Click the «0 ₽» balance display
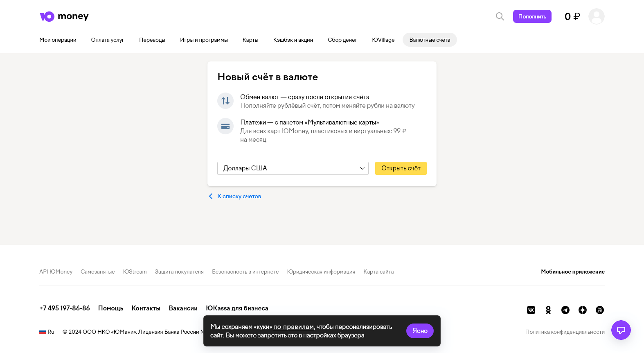Image resolution: width=644 pixels, height=353 pixels. point(572,16)
